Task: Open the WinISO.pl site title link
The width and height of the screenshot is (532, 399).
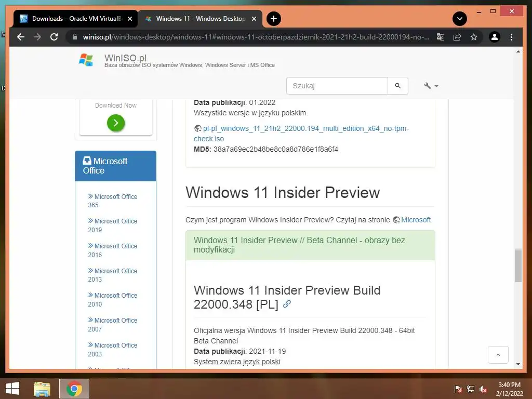Action: point(125,58)
